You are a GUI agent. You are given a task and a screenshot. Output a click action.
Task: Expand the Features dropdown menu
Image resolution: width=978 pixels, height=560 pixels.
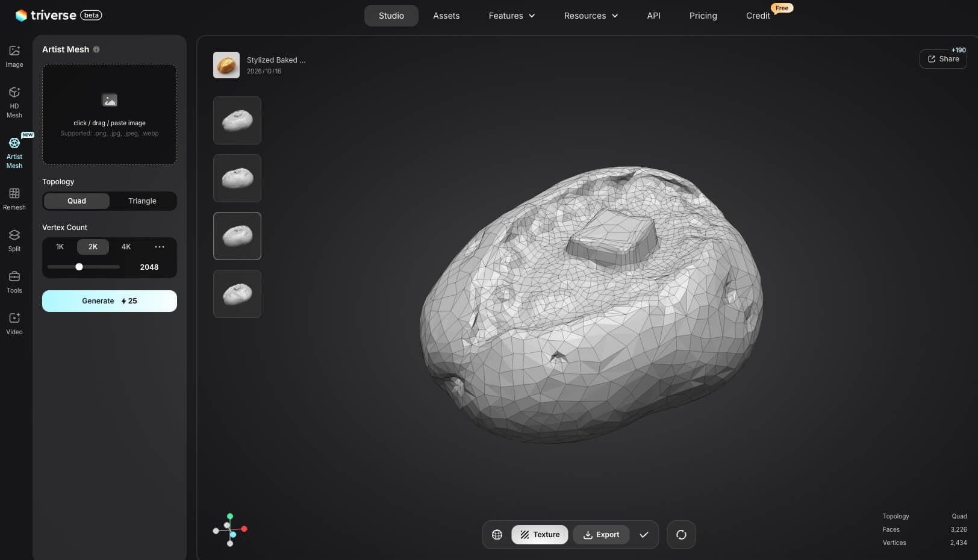click(512, 16)
